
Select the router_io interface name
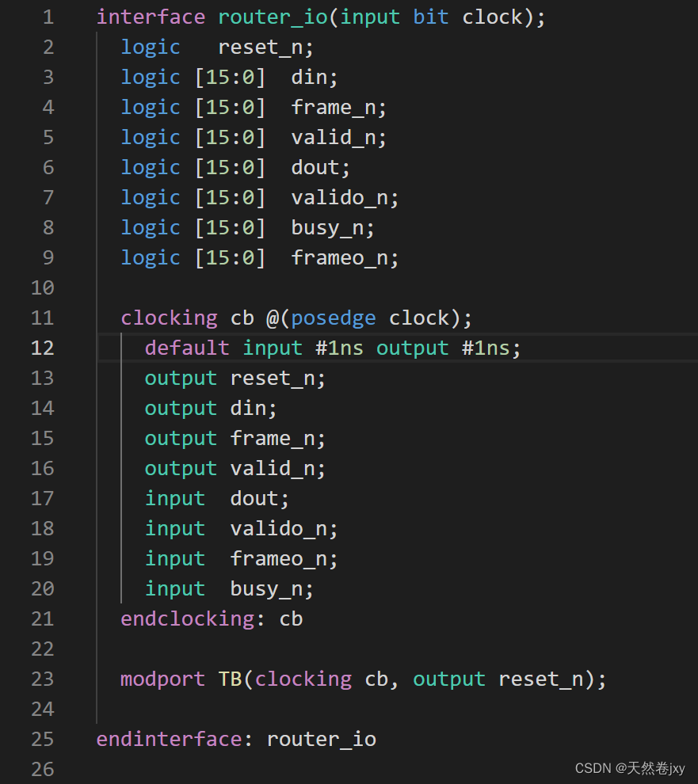coord(273,16)
